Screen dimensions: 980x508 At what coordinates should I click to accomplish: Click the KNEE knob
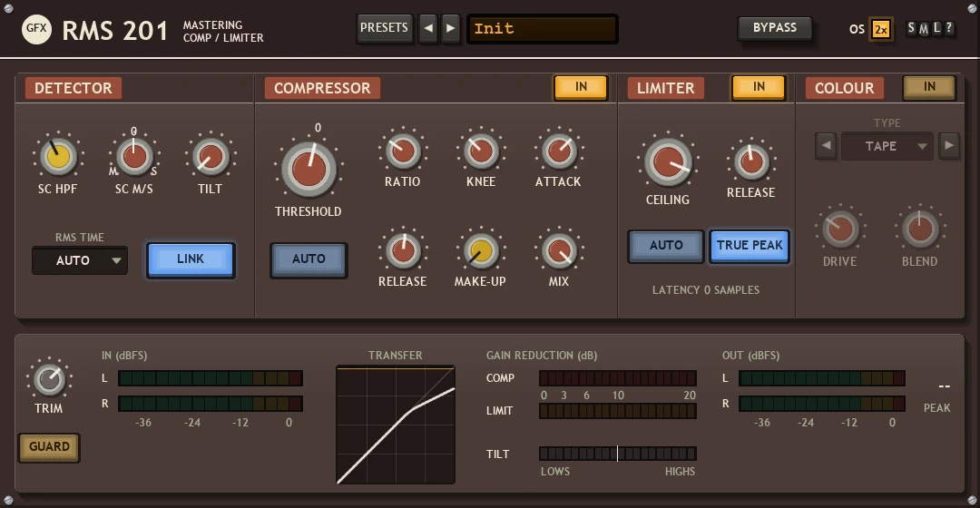click(481, 151)
